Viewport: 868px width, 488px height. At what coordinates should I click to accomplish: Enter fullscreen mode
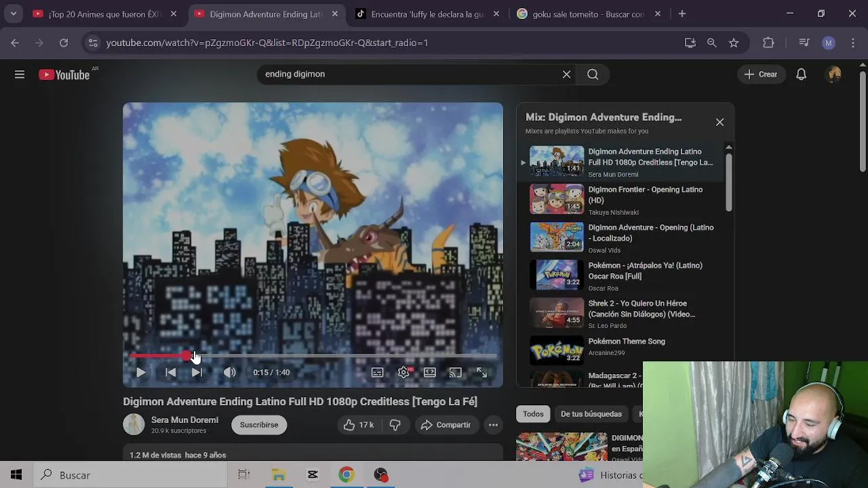(x=481, y=372)
